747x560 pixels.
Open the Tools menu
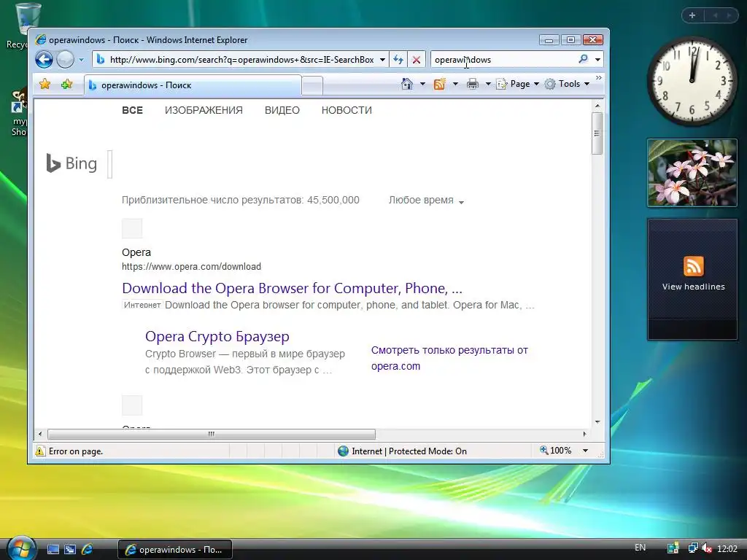coord(567,84)
